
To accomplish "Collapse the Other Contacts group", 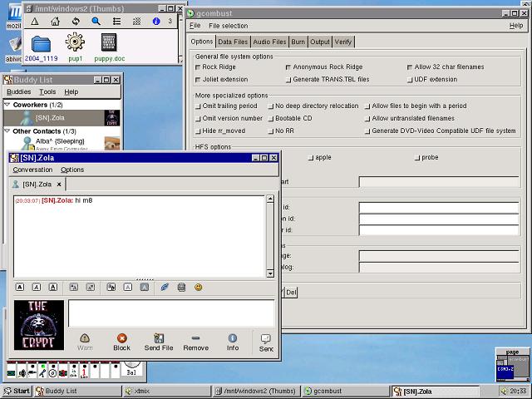I will pos(7,131).
